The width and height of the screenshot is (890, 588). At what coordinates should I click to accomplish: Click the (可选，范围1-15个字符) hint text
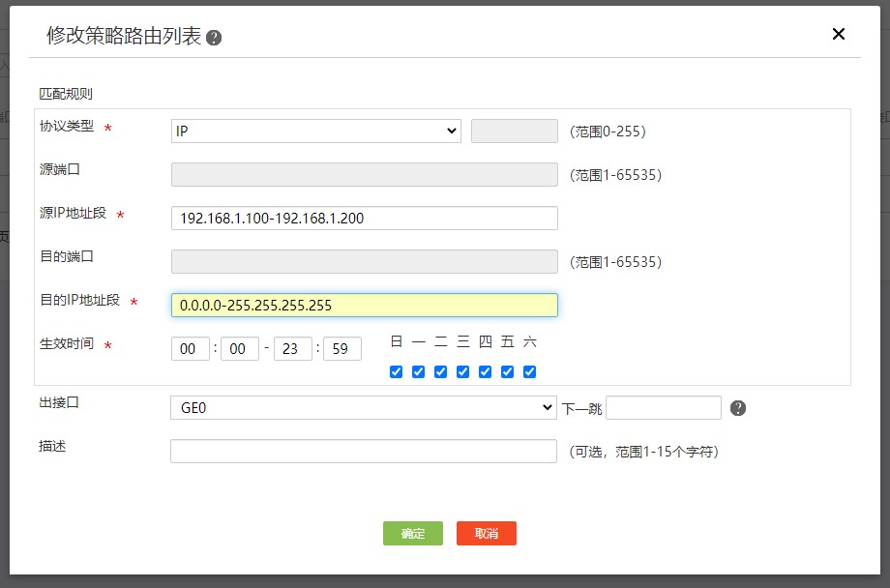(643, 452)
